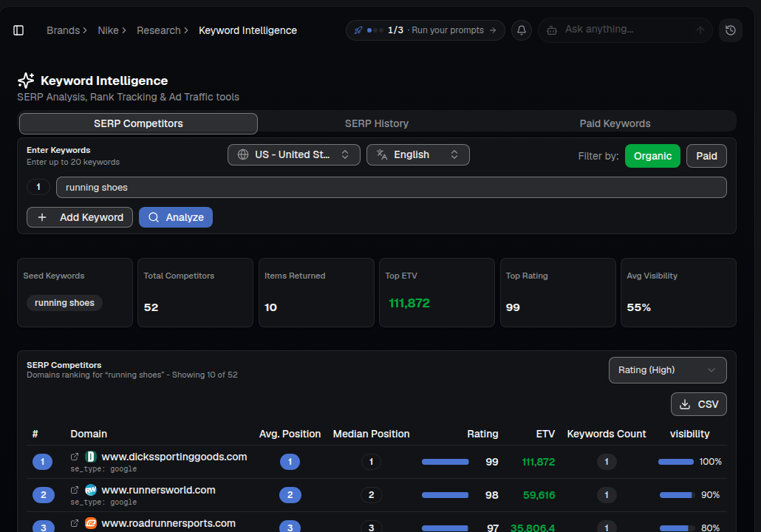Sort by ETV column header
This screenshot has width=761, height=532.
click(x=545, y=434)
